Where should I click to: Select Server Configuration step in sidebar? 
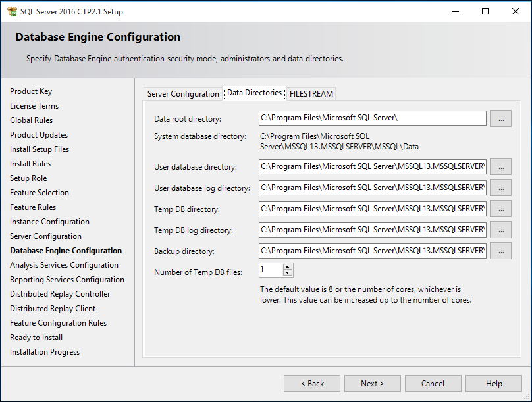(x=46, y=236)
